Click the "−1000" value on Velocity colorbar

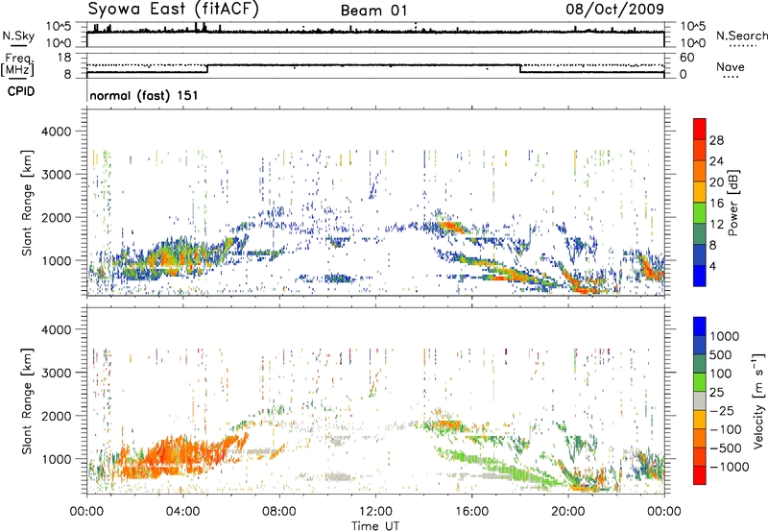coord(730,467)
